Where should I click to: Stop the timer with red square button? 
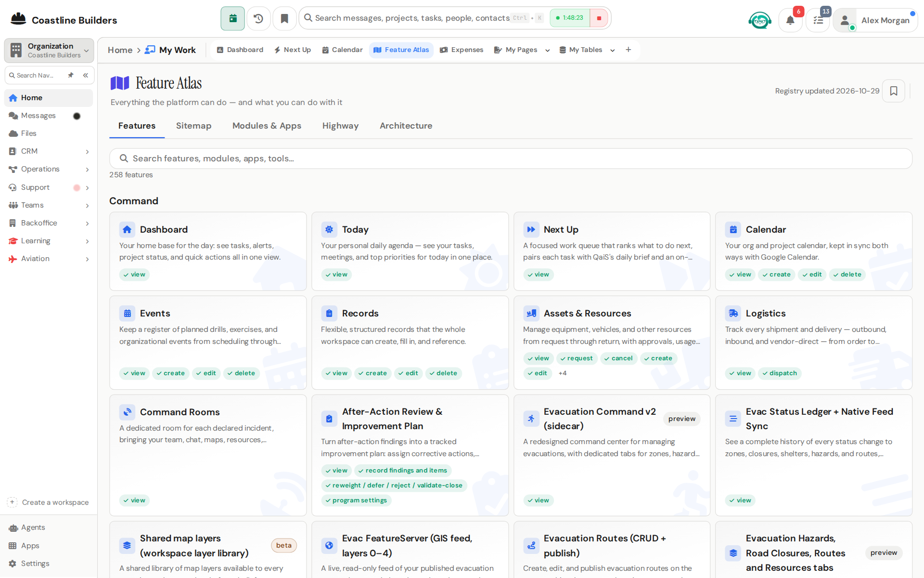[x=599, y=18]
